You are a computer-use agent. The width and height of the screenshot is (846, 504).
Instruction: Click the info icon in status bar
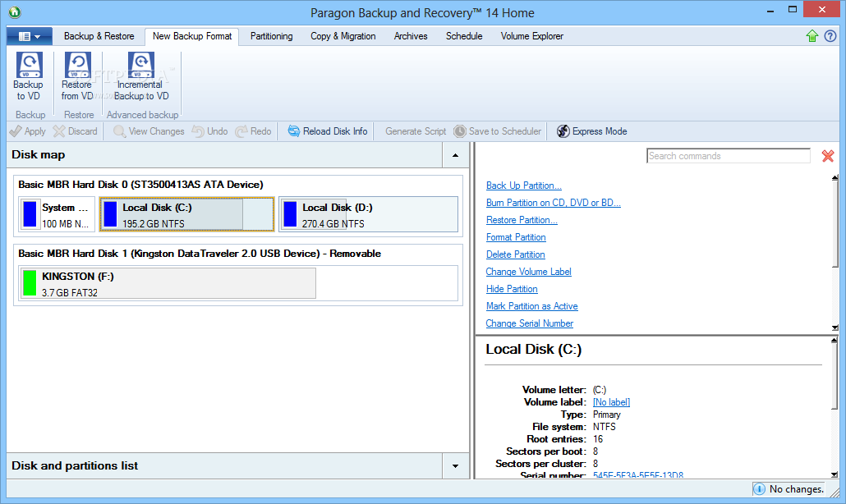coord(759,489)
